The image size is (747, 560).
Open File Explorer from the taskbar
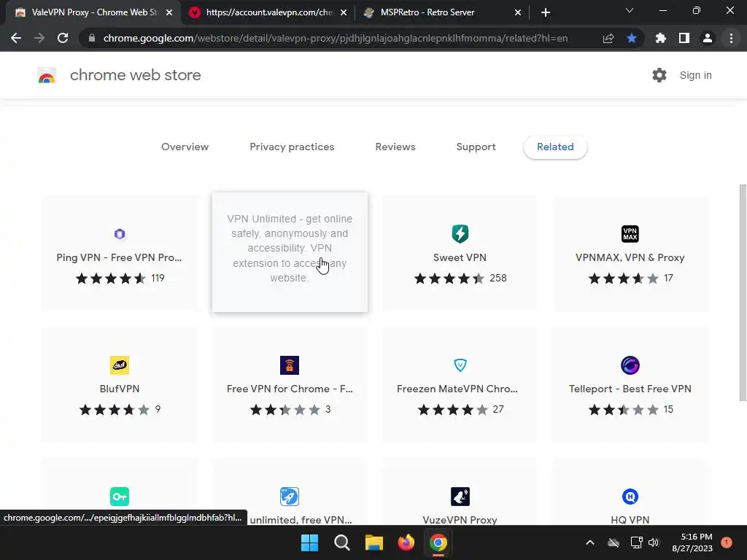(x=374, y=542)
